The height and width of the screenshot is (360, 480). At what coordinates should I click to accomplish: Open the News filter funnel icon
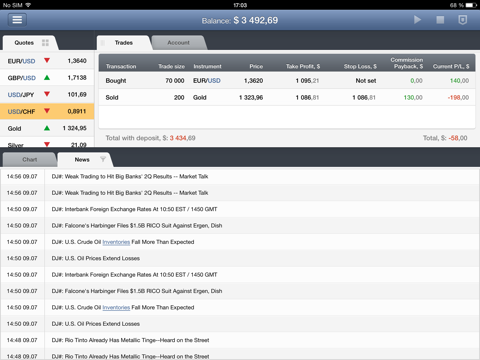(103, 159)
